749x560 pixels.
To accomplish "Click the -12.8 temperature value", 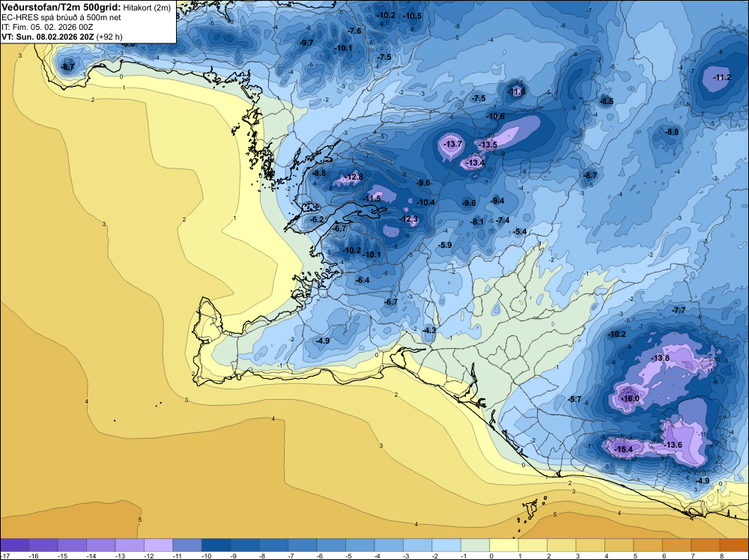I will click(354, 177).
